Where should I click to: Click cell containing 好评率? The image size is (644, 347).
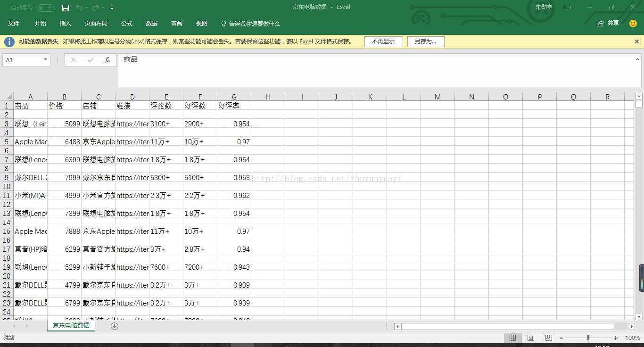pos(234,106)
